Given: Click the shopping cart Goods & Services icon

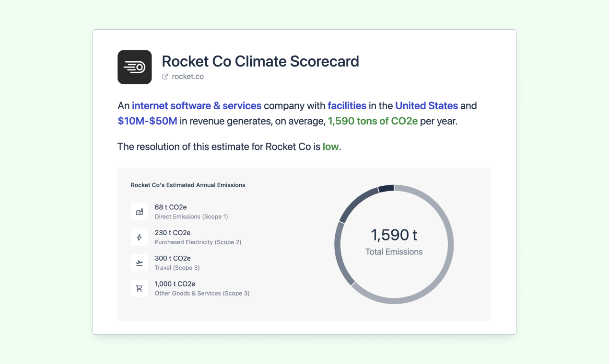Looking at the screenshot, I should pyautogui.click(x=140, y=288).
